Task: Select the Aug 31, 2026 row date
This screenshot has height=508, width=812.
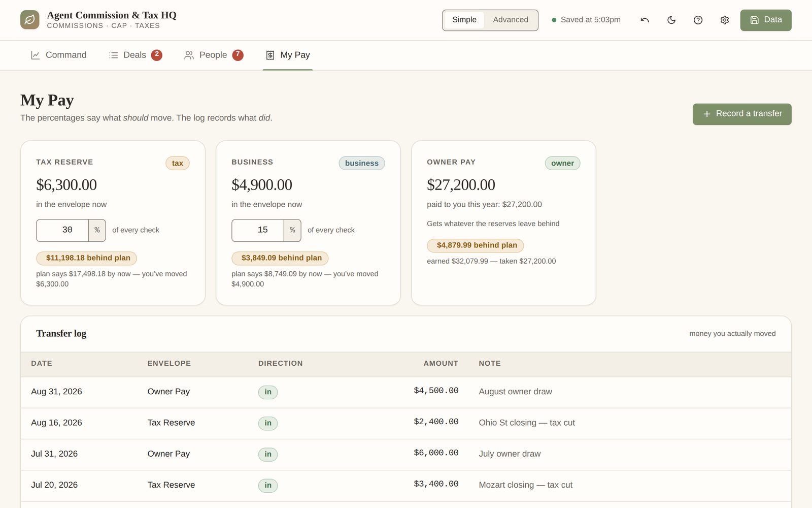Action: [56, 392]
